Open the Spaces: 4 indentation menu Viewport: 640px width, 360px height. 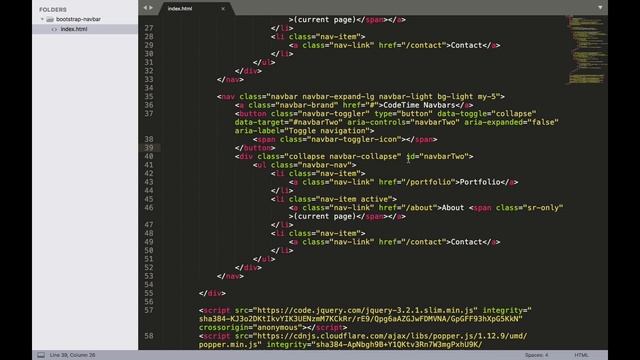536,355
